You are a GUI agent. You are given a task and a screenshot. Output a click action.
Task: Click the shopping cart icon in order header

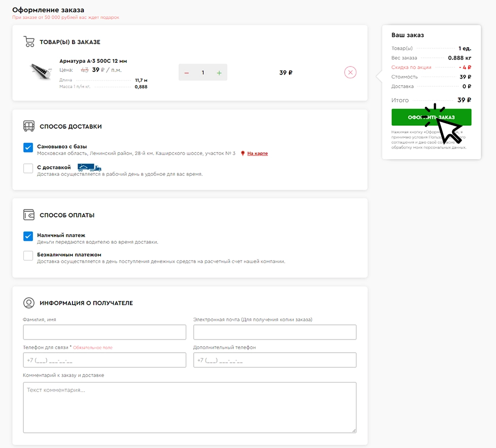[x=29, y=42]
